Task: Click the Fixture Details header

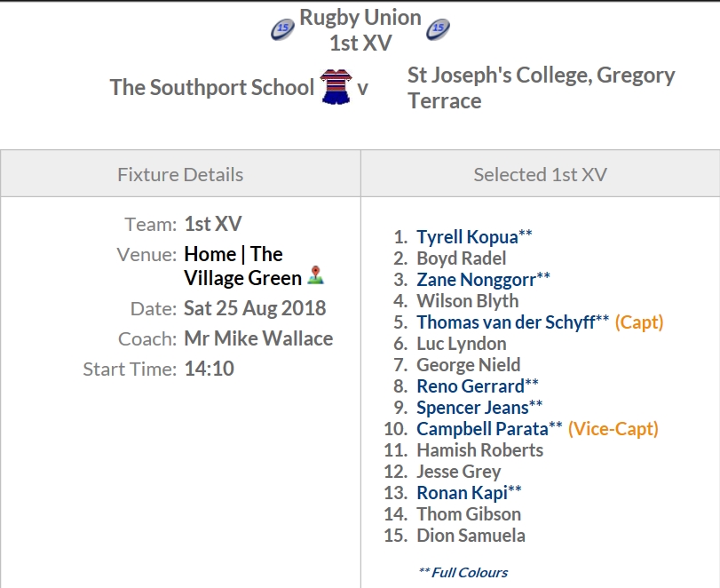Action: (x=180, y=175)
